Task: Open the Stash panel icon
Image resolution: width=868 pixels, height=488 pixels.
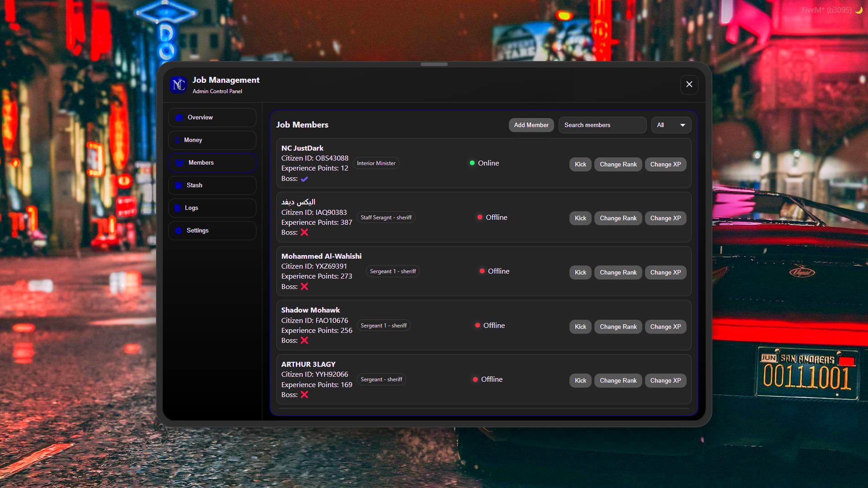Action: 179,185
